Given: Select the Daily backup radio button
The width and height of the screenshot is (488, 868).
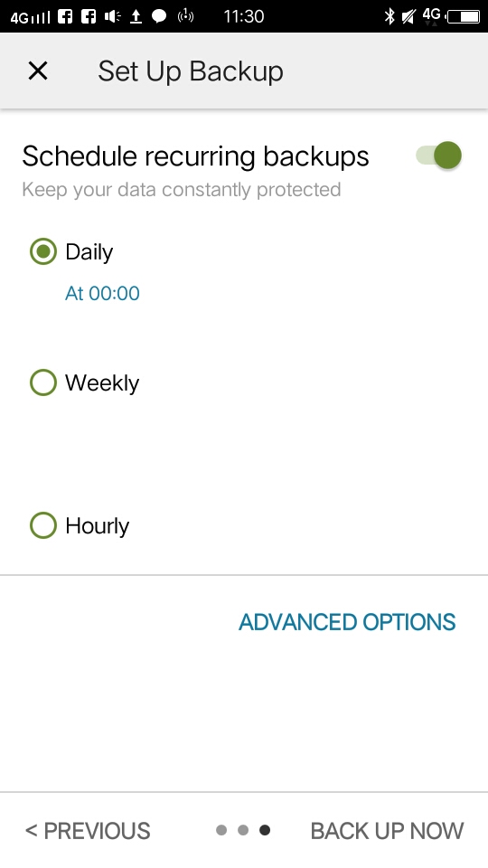Looking at the screenshot, I should tap(43, 251).
